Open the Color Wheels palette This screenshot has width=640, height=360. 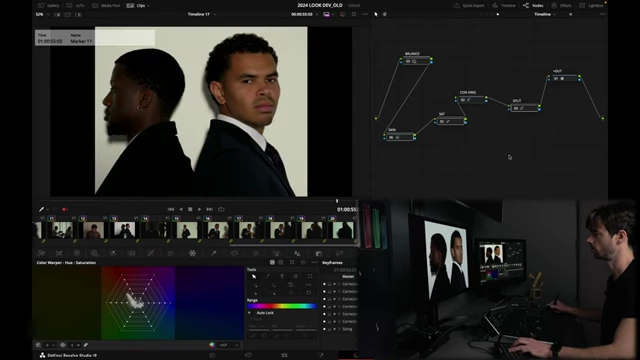[77, 253]
